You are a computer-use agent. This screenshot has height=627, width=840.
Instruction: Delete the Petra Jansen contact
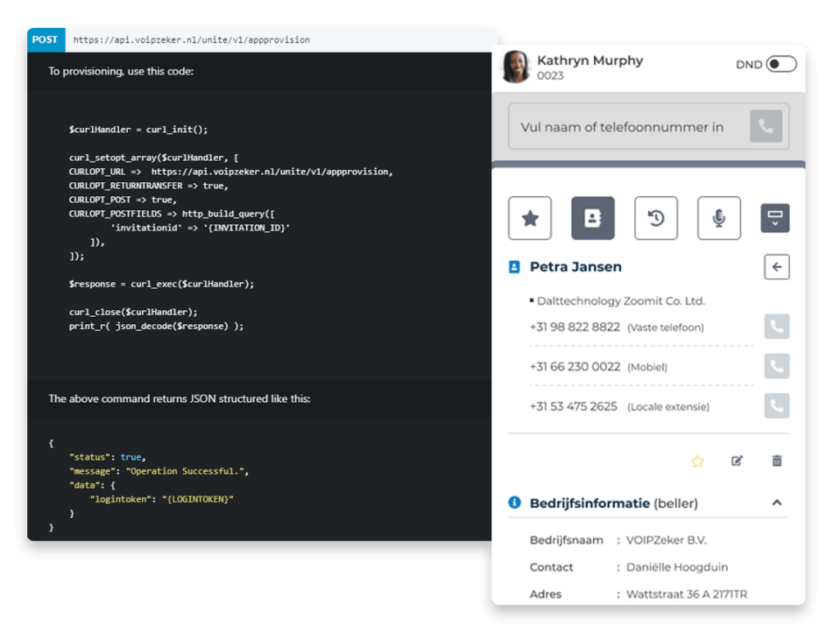(776, 461)
